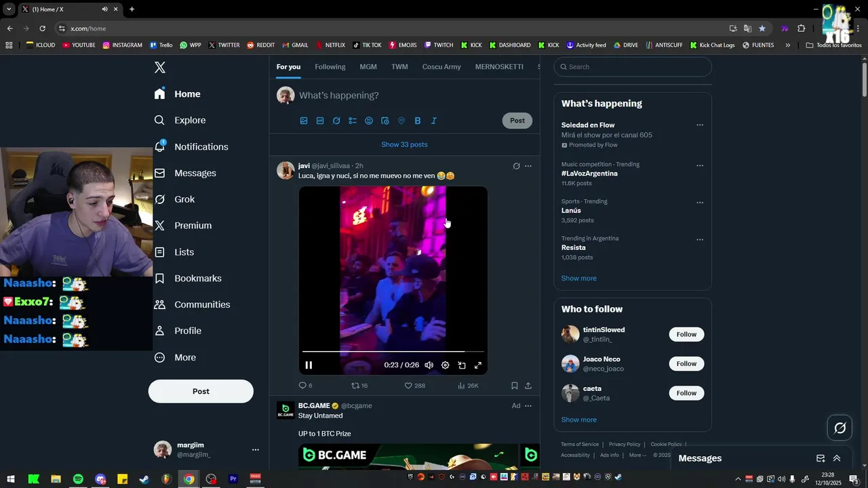Reply to javi's post
868x488 pixels.
[x=305, y=386]
